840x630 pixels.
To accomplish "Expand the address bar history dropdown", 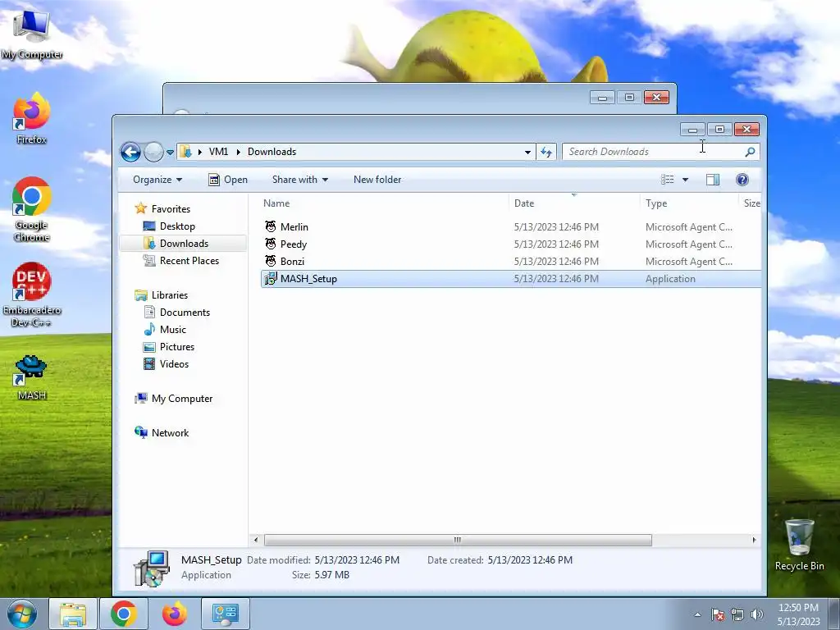I will 527,152.
